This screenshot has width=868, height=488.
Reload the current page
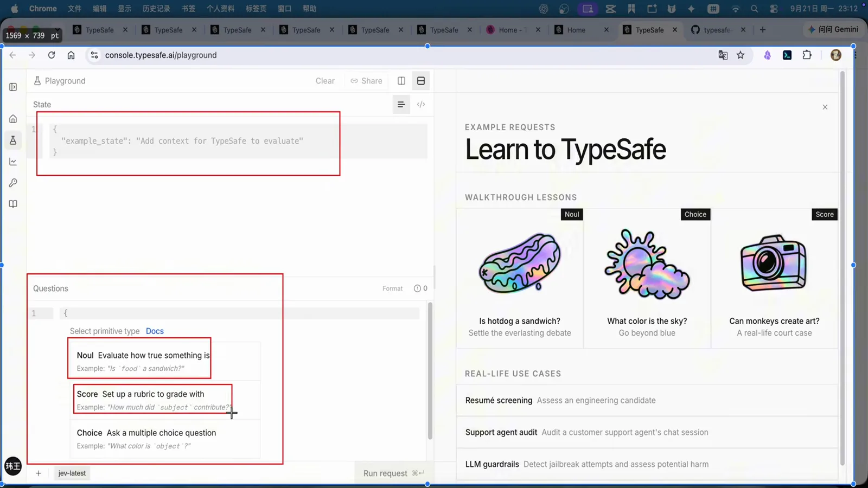coord(52,55)
